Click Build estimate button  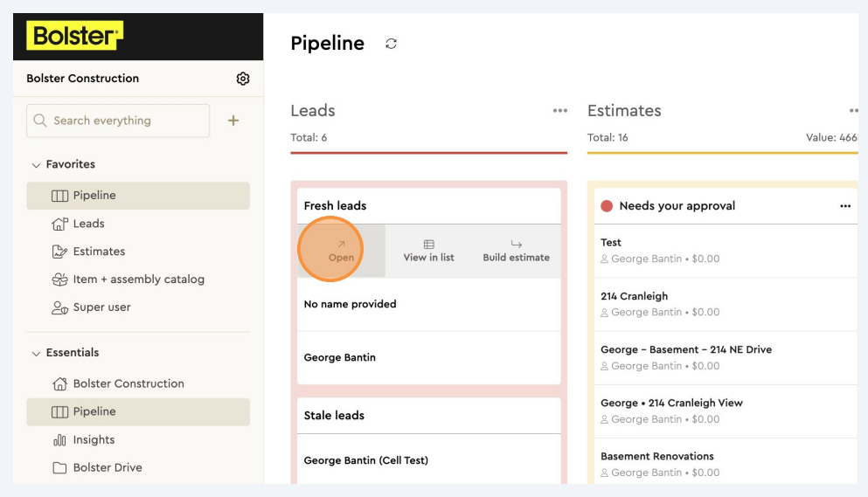(x=516, y=251)
